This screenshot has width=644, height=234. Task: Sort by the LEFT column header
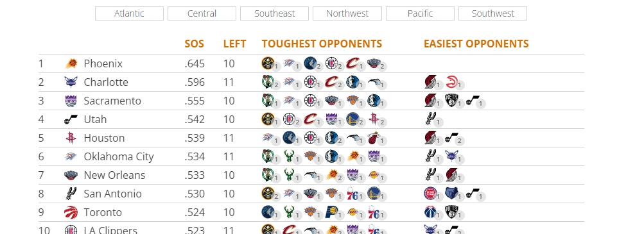tap(234, 44)
